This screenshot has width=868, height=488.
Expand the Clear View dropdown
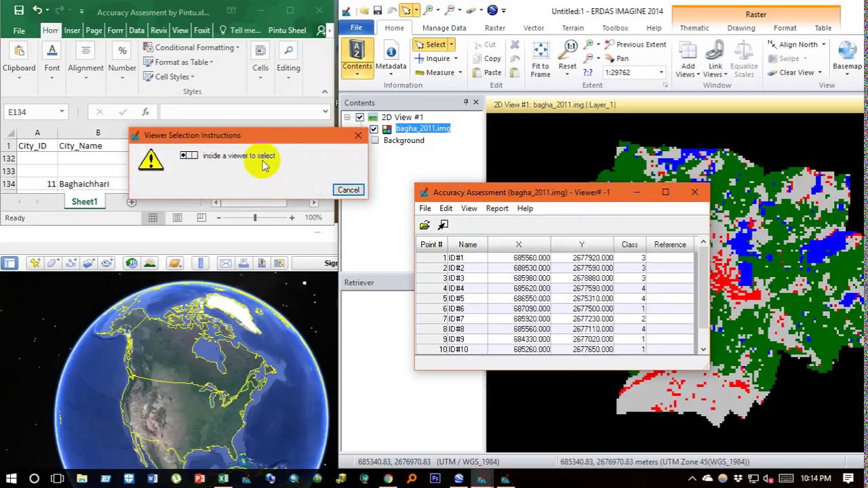pos(820,73)
